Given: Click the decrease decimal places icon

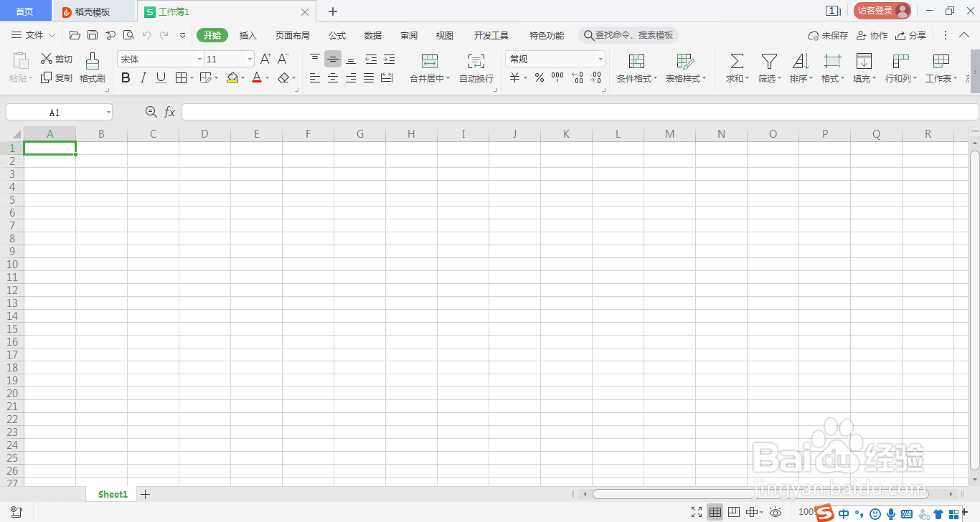Looking at the screenshot, I should [x=595, y=77].
